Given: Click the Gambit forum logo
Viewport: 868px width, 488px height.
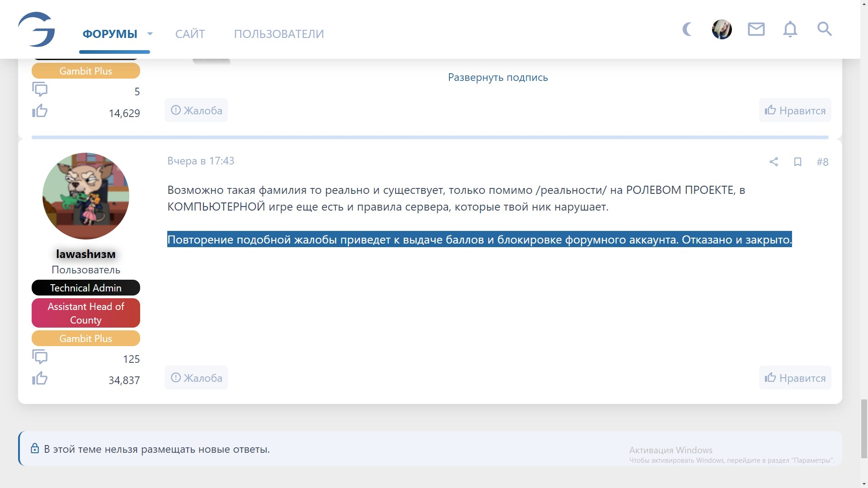Looking at the screenshot, I should (x=37, y=30).
